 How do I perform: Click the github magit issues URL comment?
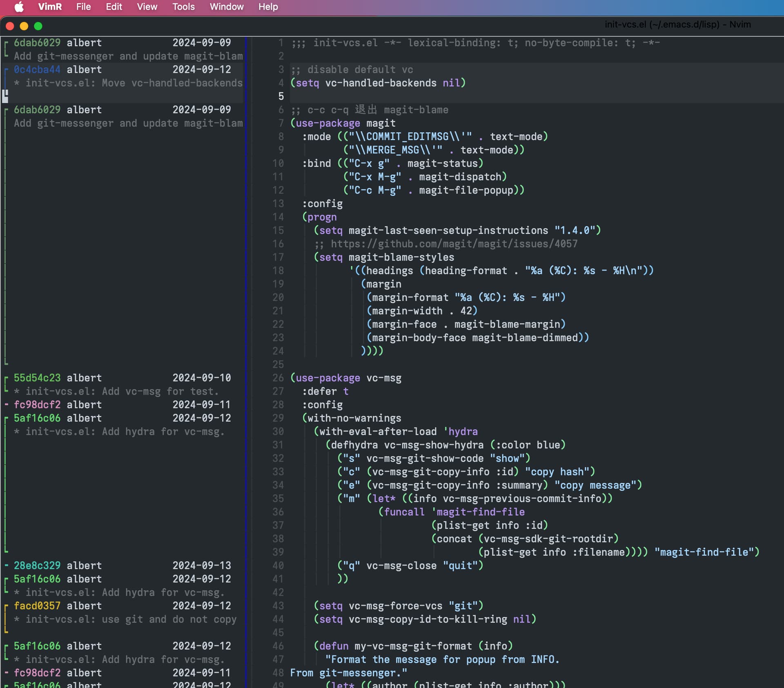[x=453, y=244]
